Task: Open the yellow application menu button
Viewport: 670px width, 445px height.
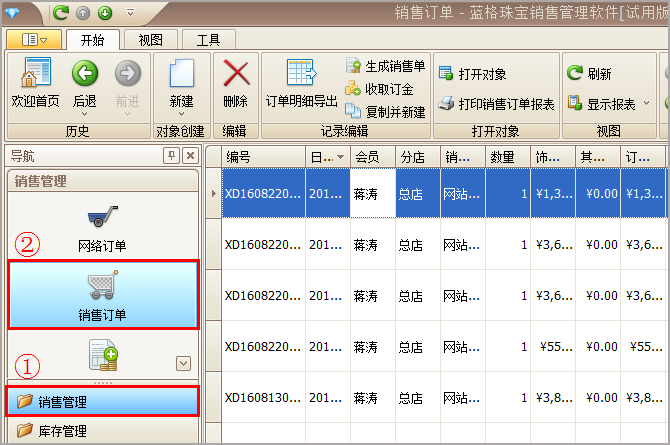Action: click(x=34, y=40)
